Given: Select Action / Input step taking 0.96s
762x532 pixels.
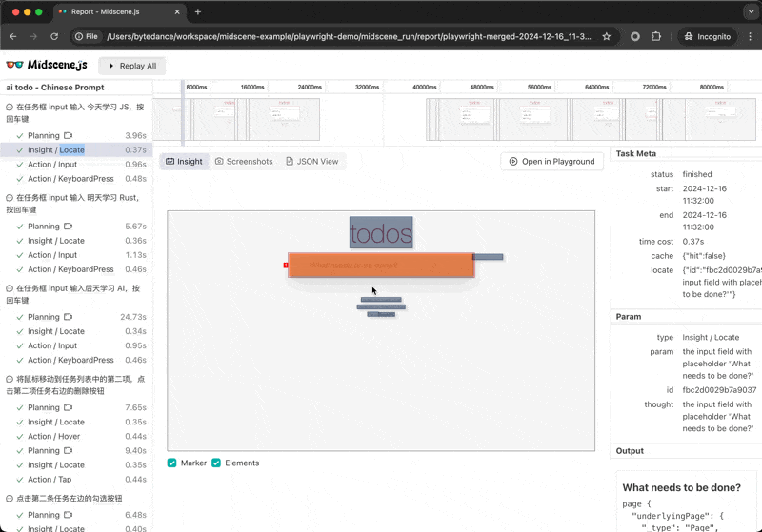Looking at the screenshot, I should point(76,164).
